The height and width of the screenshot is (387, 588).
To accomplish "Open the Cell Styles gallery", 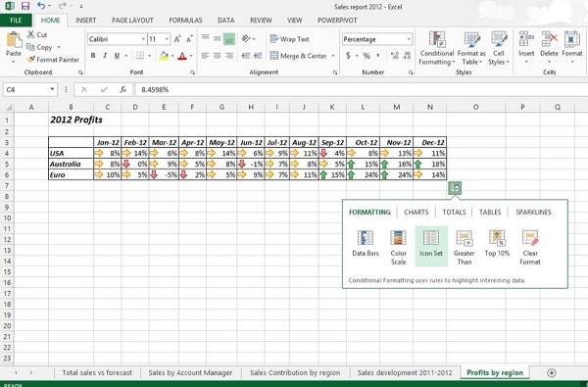I will pyautogui.click(x=499, y=48).
